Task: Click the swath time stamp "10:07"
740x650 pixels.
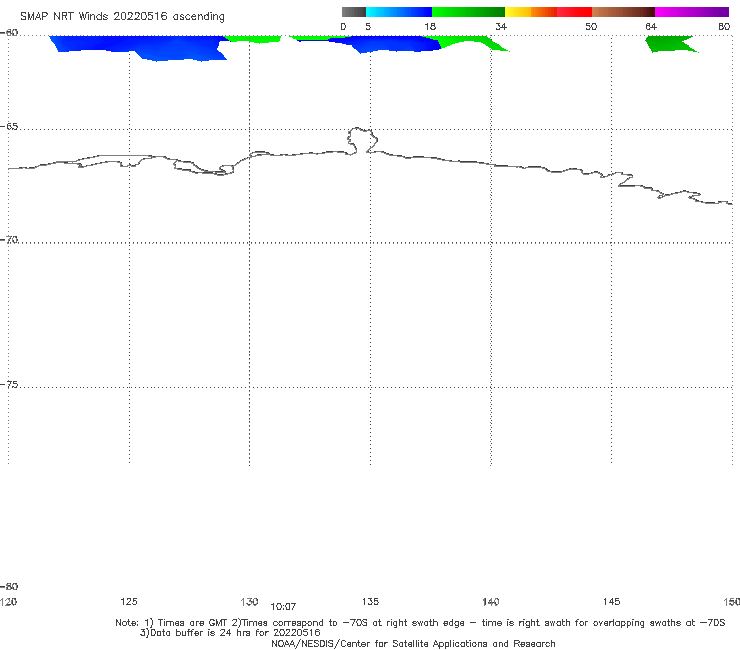Action: 283,607
